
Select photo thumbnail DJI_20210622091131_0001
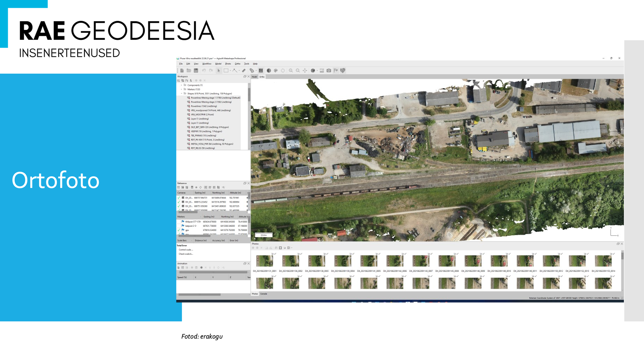[x=264, y=261]
